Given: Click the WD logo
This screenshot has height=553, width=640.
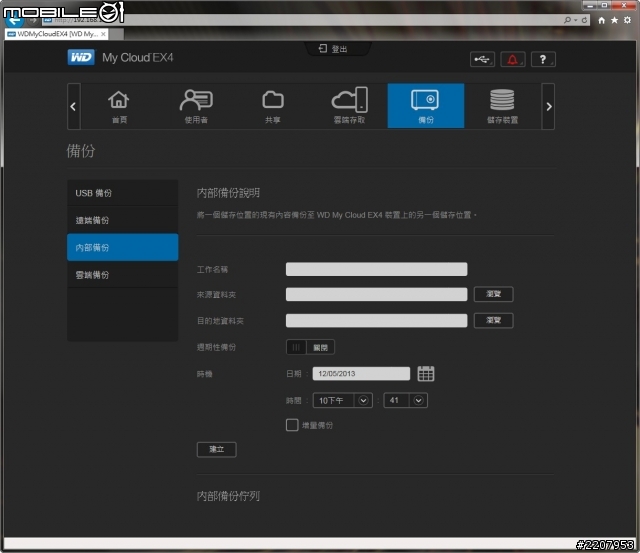Looking at the screenshot, I should coord(81,57).
